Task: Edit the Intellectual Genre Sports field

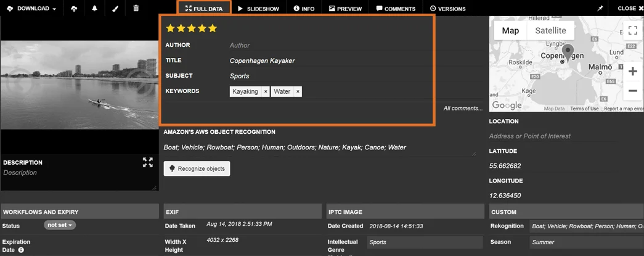Action: click(x=425, y=242)
